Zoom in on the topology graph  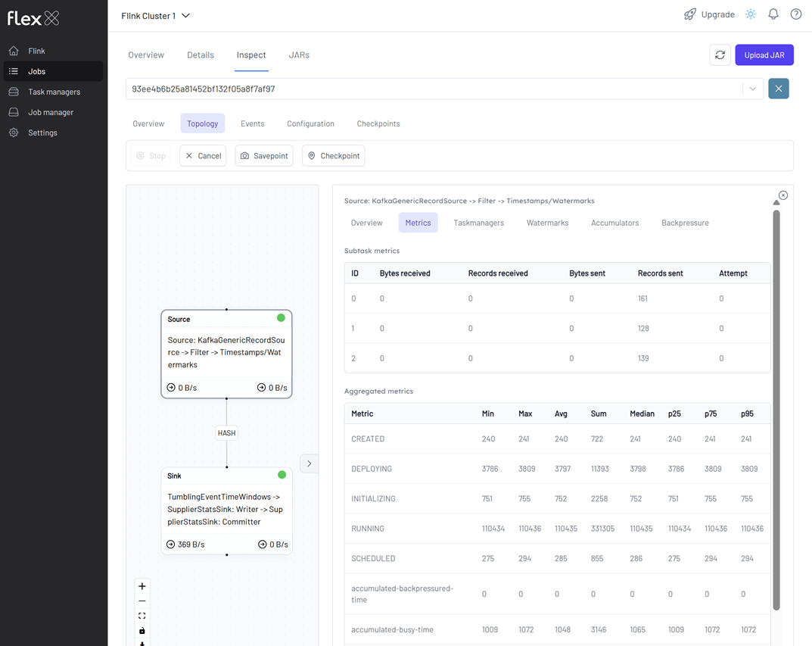[142, 586]
